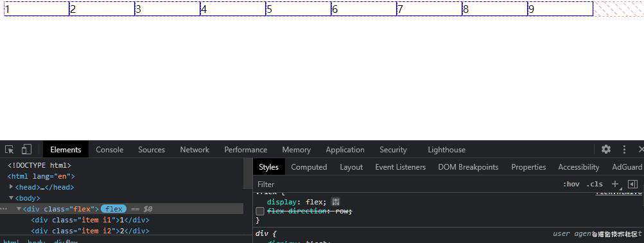This screenshot has width=644, height=243.
Task: Collapse the body element node
Action: click(11, 198)
